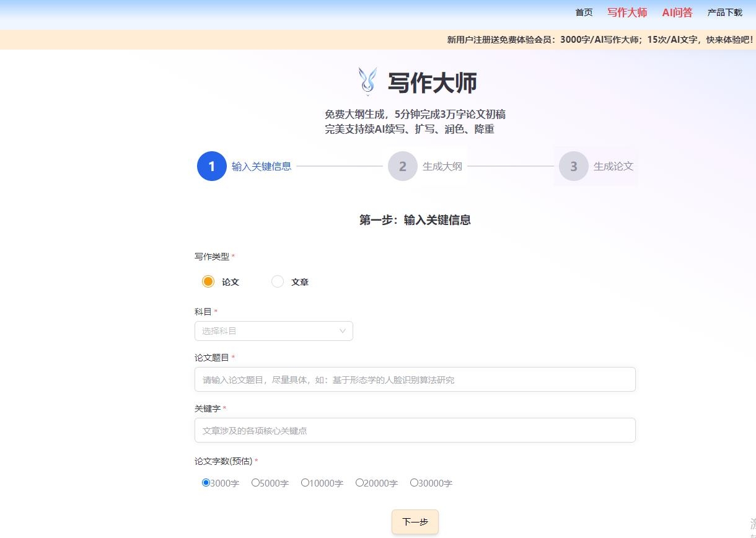This screenshot has height=538, width=756.
Task: Open 写作大师 in the top navigation
Action: (x=627, y=12)
